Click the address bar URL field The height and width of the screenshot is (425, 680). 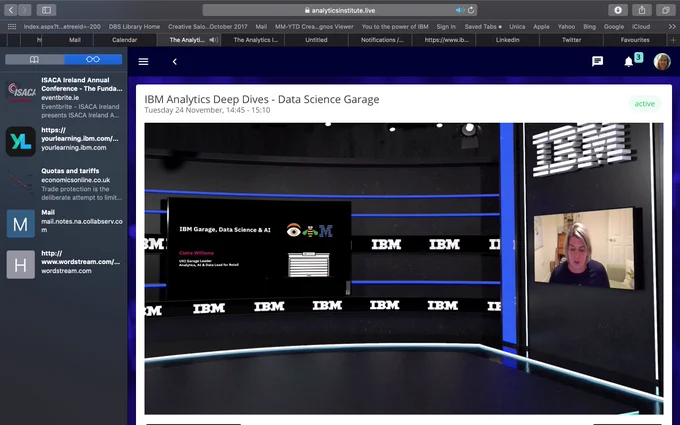click(340, 10)
